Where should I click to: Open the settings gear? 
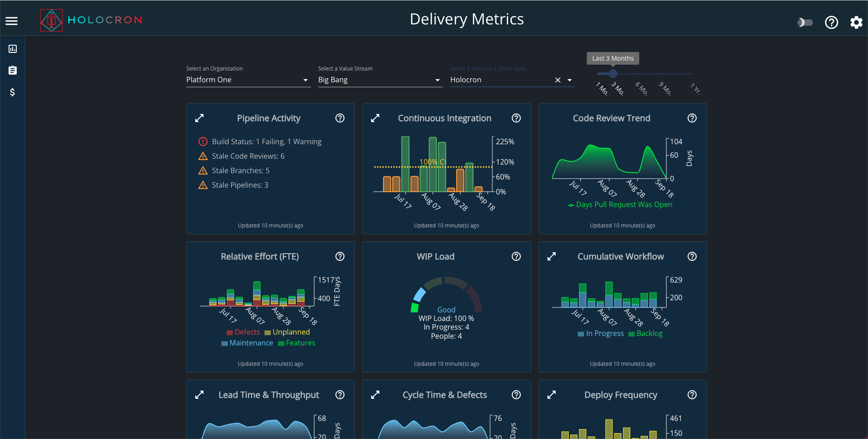click(856, 22)
